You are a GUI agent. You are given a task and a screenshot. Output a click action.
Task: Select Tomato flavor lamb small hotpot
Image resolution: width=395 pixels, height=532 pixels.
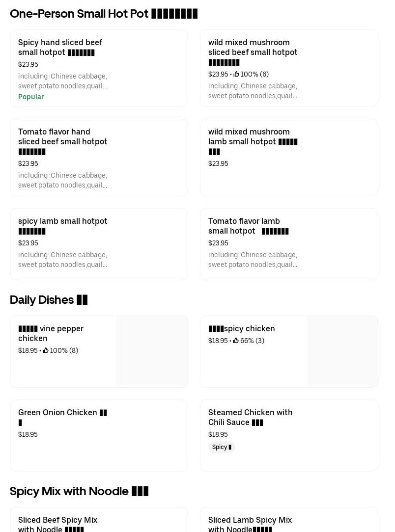pyautogui.click(x=289, y=244)
